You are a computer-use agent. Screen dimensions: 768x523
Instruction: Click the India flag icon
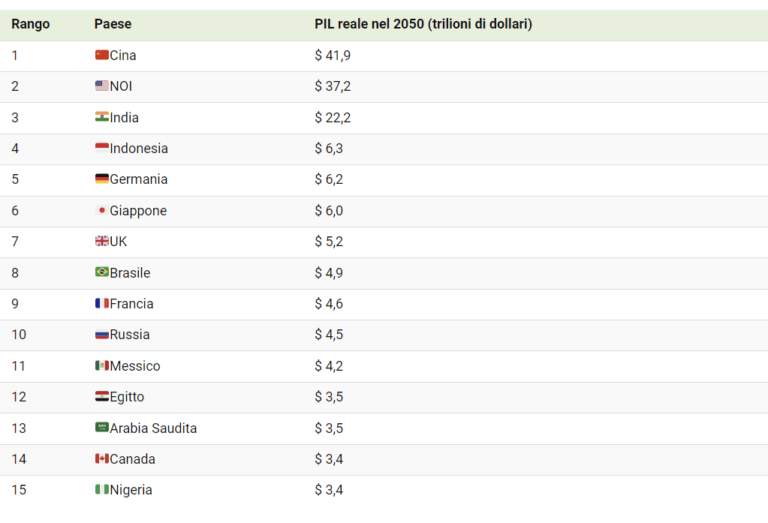coord(102,117)
